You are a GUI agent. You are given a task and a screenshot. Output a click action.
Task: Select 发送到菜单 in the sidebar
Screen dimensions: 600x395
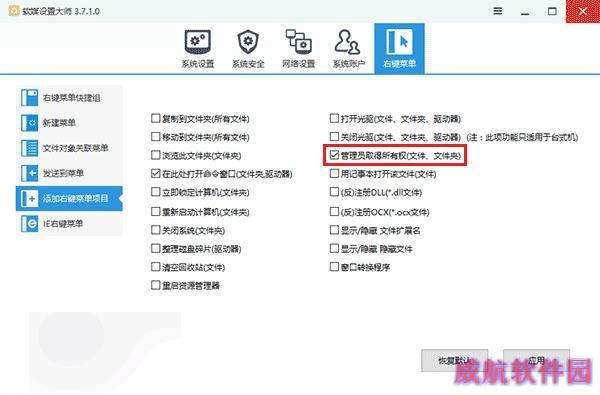(x=69, y=173)
